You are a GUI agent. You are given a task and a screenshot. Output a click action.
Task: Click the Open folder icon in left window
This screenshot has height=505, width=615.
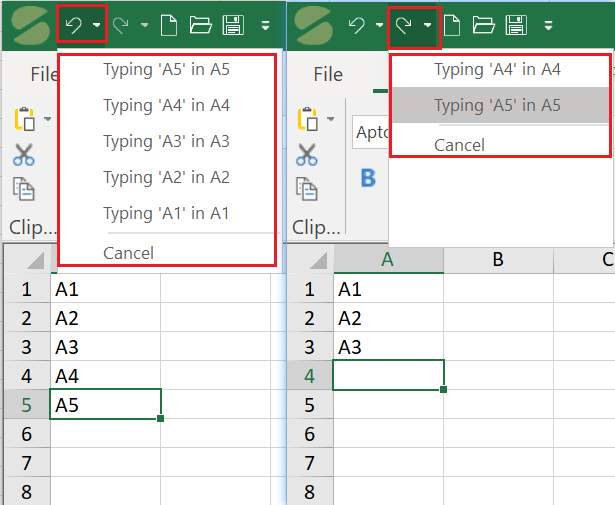click(x=200, y=25)
